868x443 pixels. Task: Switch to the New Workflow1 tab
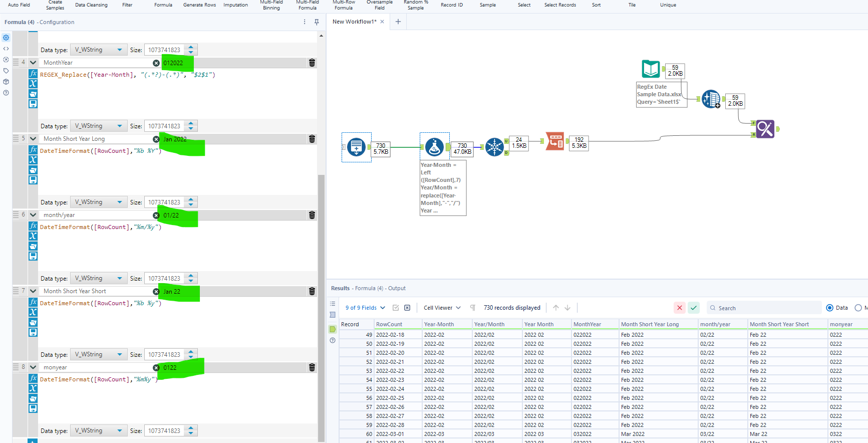click(x=354, y=22)
